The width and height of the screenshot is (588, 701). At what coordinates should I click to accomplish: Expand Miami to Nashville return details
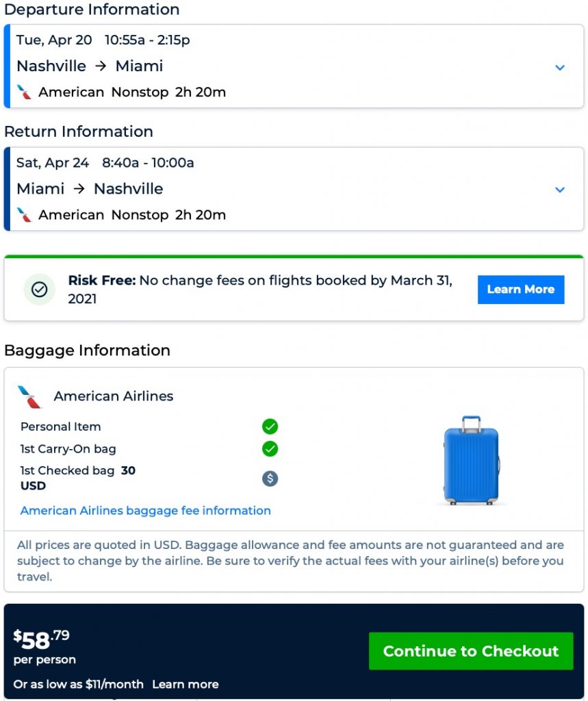pyautogui.click(x=560, y=190)
